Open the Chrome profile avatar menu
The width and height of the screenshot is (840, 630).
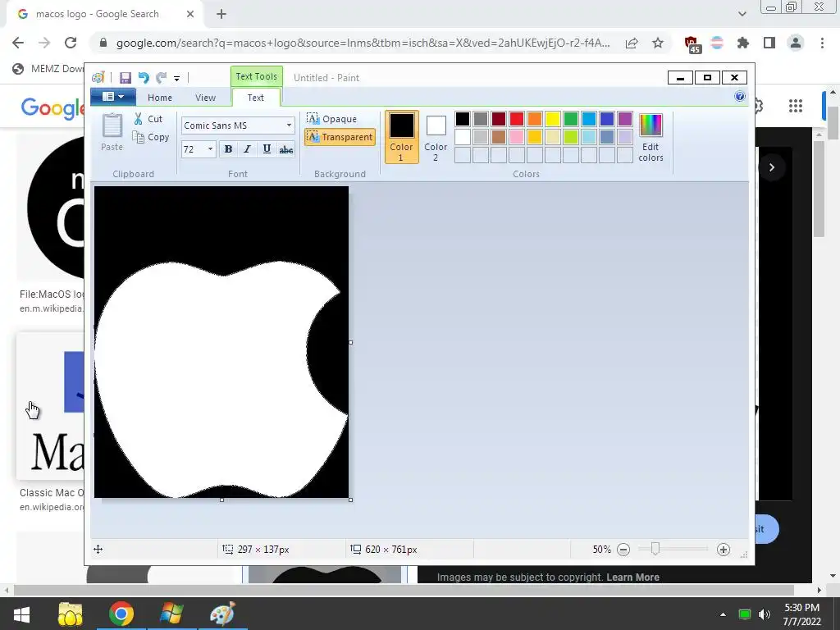796,43
